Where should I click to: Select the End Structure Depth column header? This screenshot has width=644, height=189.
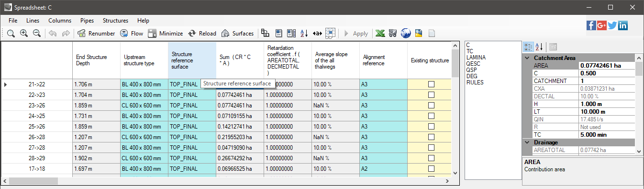coord(96,60)
